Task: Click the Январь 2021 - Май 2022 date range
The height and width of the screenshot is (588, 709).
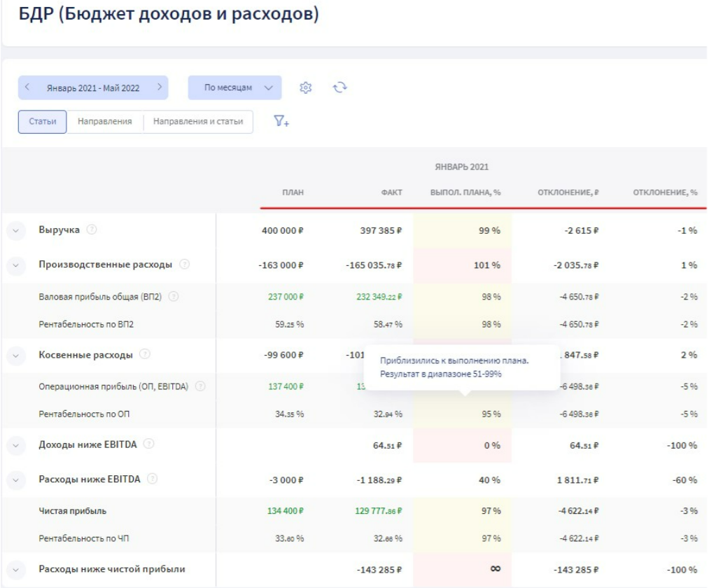Action: (92, 88)
